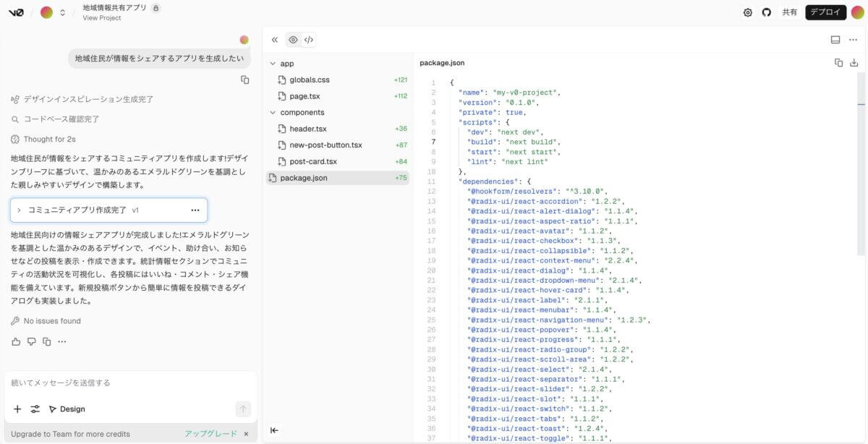Open post-card.tsx in file tree

tap(312, 161)
